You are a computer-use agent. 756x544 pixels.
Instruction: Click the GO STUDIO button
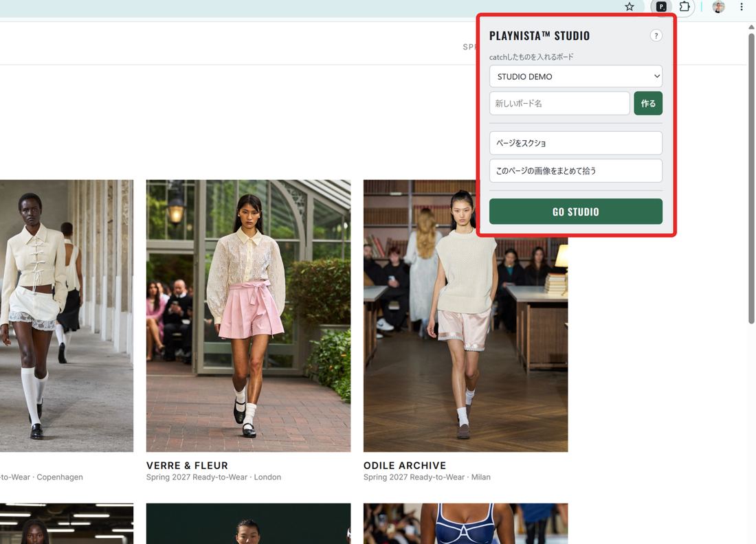[x=576, y=212]
